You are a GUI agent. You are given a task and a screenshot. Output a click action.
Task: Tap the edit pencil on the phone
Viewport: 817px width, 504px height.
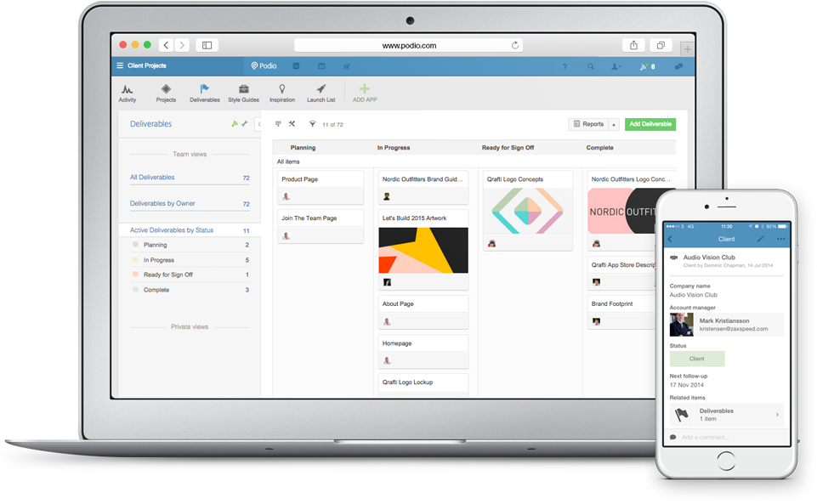point(760,239)
